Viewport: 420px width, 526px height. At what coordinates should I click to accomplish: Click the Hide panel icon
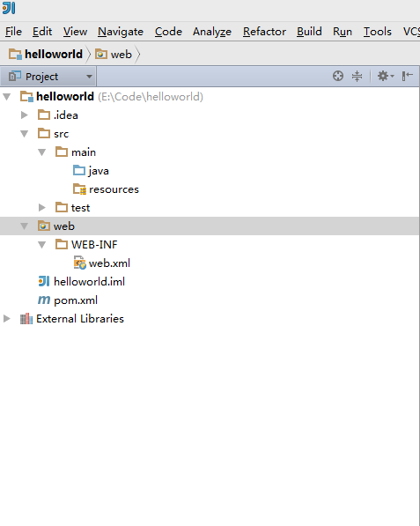coord(407,76)
